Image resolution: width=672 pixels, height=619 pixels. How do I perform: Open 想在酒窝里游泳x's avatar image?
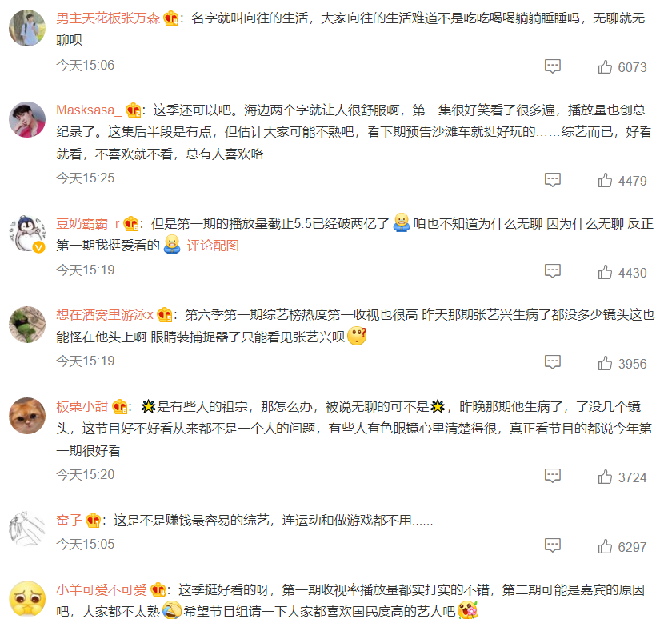tap(27, 325)
